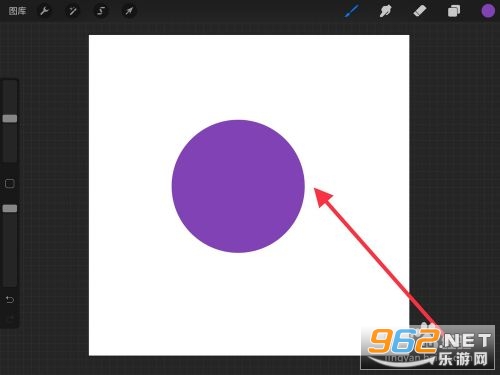Activate the Selection S-shaped tool
Viewport: 500px width, 375px height.
[101, 11]
